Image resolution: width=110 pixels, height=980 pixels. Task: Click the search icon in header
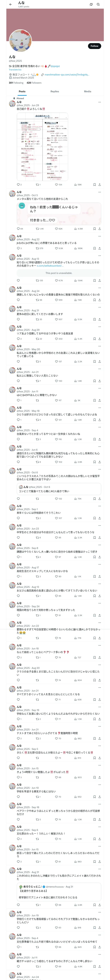pyautogui.click(x=98, y=4)
